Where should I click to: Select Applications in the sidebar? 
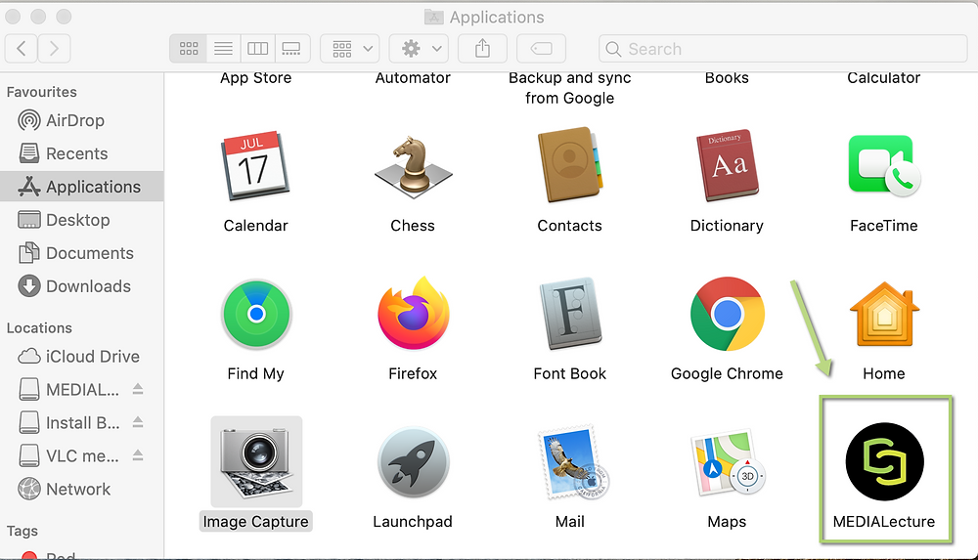coord(82,187)
